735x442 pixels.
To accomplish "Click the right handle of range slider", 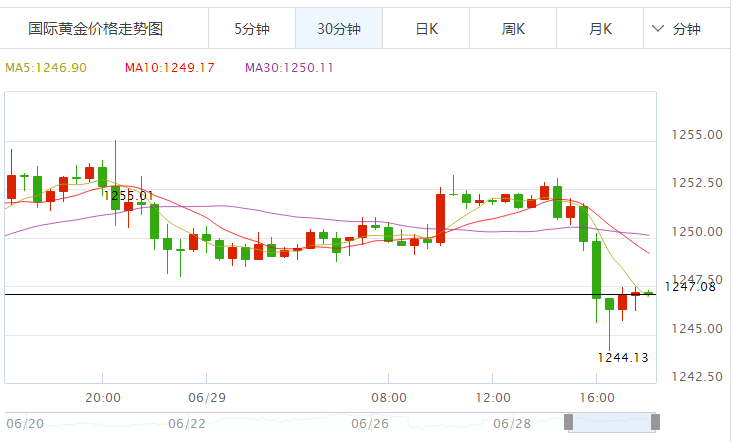I will click(x=656, y=423).
